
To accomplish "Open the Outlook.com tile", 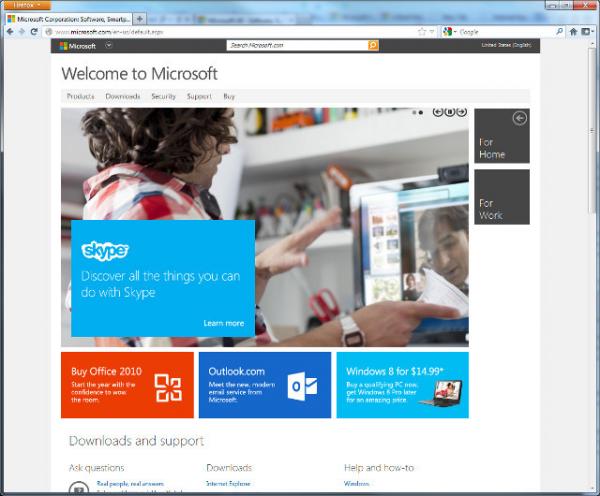I will pyautogui.click(x=265, y=385).
